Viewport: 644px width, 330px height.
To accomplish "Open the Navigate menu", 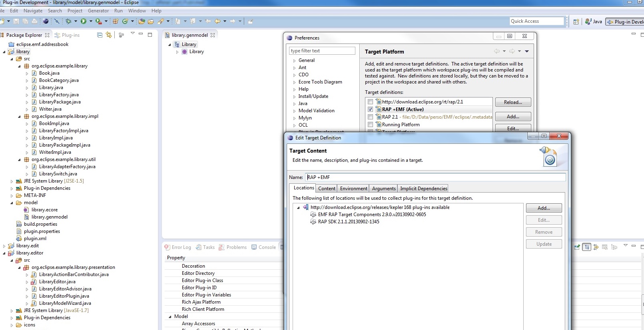I will (x=33, y=11).
